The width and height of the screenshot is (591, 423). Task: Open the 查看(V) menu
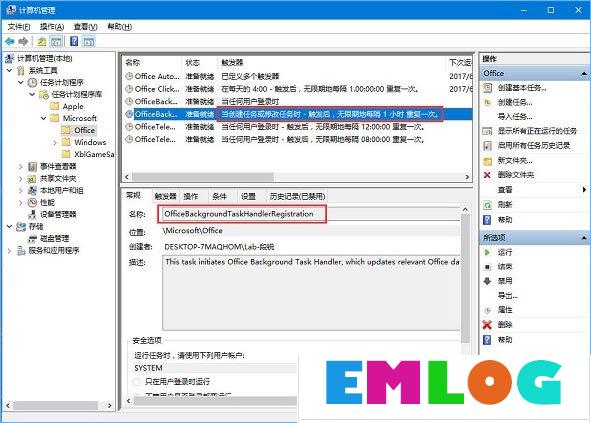point(86,27)
